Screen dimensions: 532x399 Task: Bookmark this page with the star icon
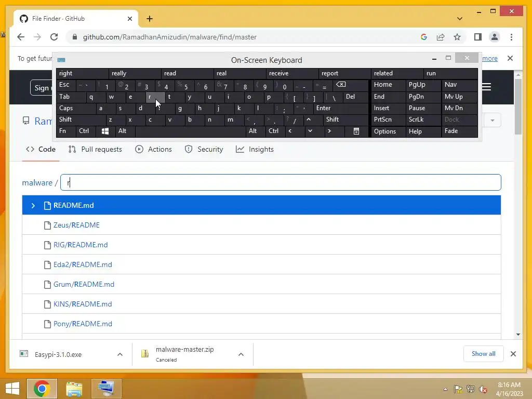coord(457,37)
